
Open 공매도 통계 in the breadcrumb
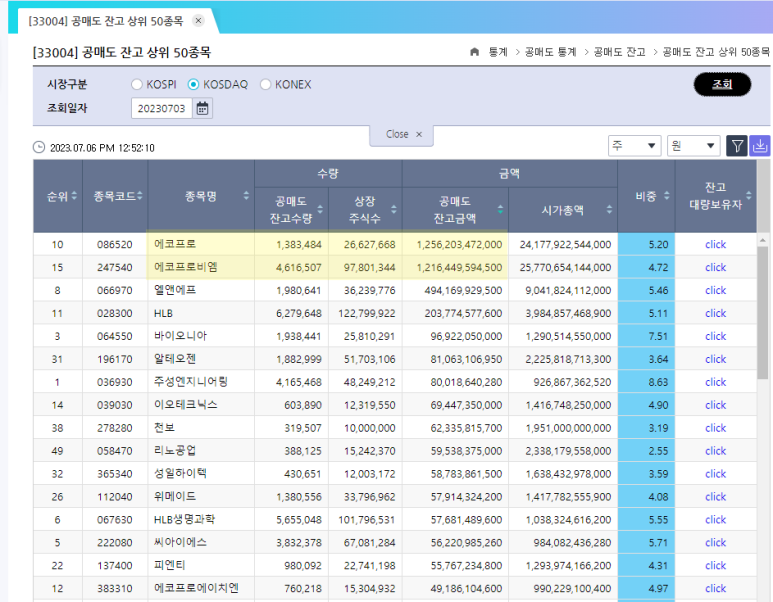(551, 52)
